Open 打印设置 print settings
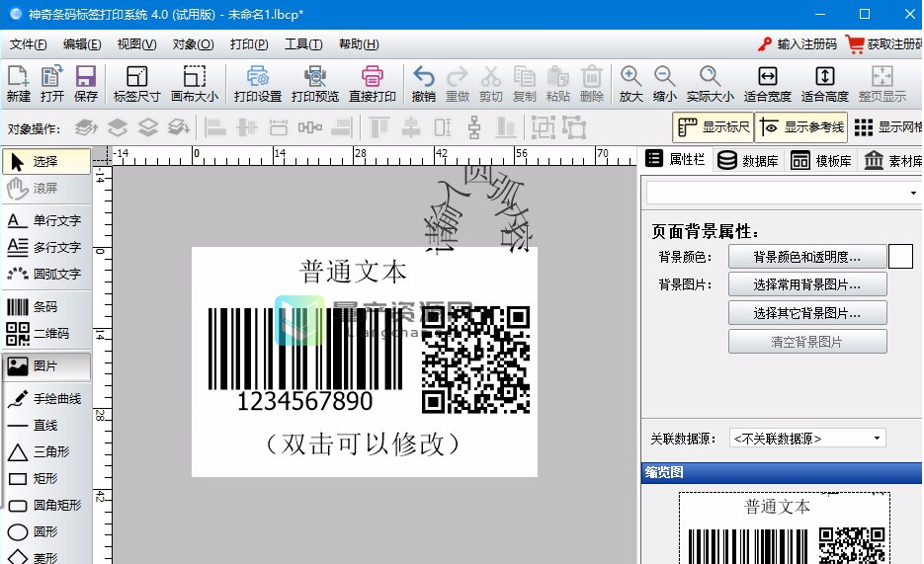Image resolution: width=924 pixels, height=564 pixels. click(x=258, y=84)
